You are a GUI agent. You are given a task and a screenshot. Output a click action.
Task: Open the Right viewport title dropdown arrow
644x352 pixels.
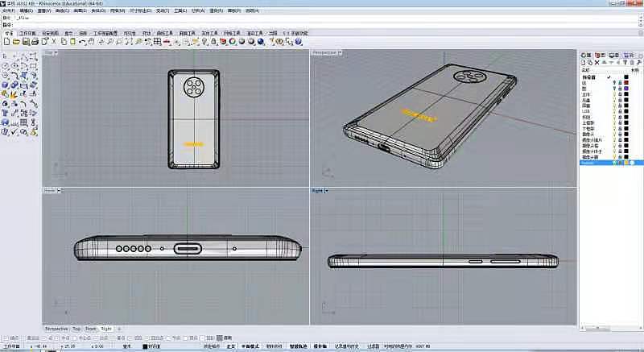(x=327, y=191)
